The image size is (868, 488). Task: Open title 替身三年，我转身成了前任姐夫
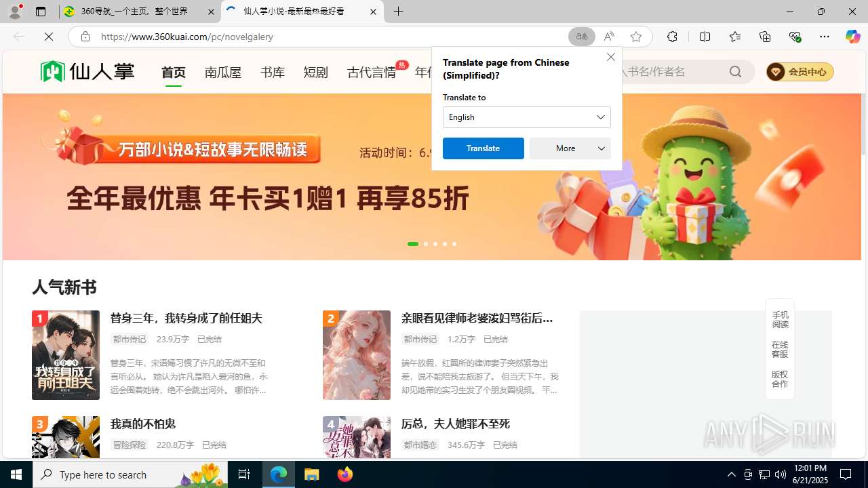186,318
